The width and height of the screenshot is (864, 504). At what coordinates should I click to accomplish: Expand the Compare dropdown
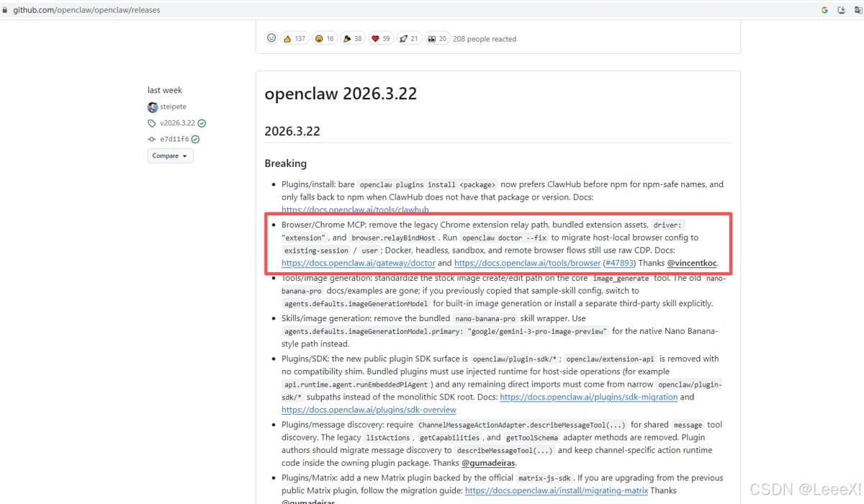pyautogui.click(x=171, y=156)
